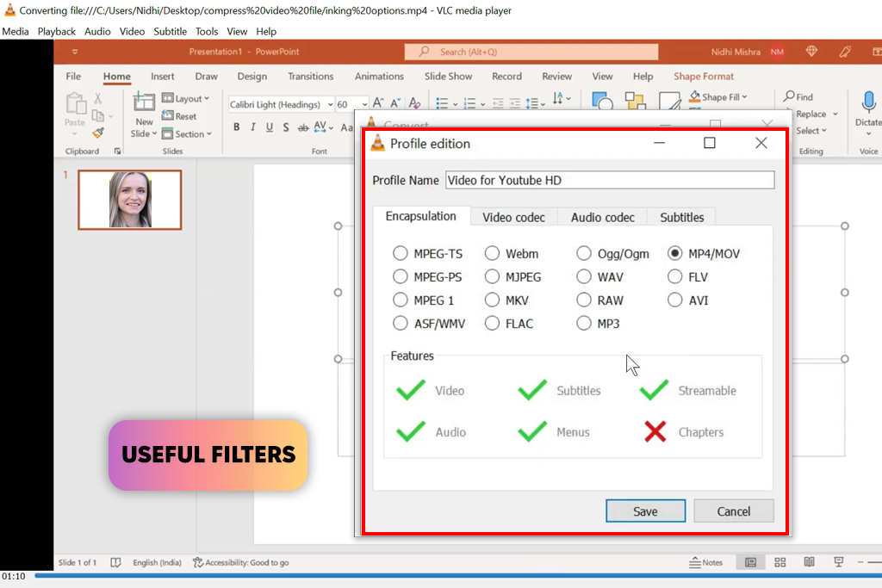Select the MKV encapsulation option
Screen dimensions: 882x588
(492, 300)
